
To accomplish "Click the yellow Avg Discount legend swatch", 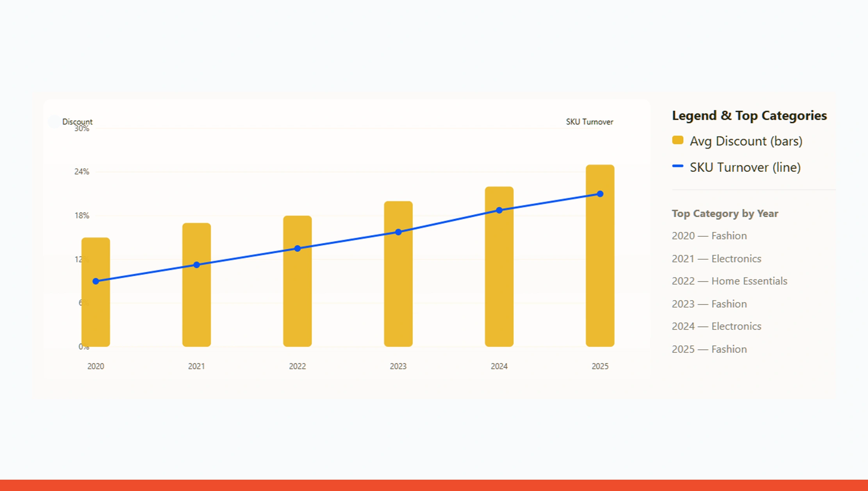I will coord(677,141).
